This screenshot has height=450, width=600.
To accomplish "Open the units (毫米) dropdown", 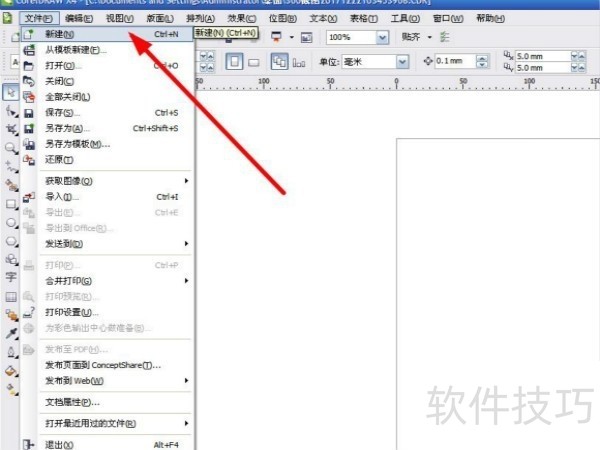I will pos(402,62).
